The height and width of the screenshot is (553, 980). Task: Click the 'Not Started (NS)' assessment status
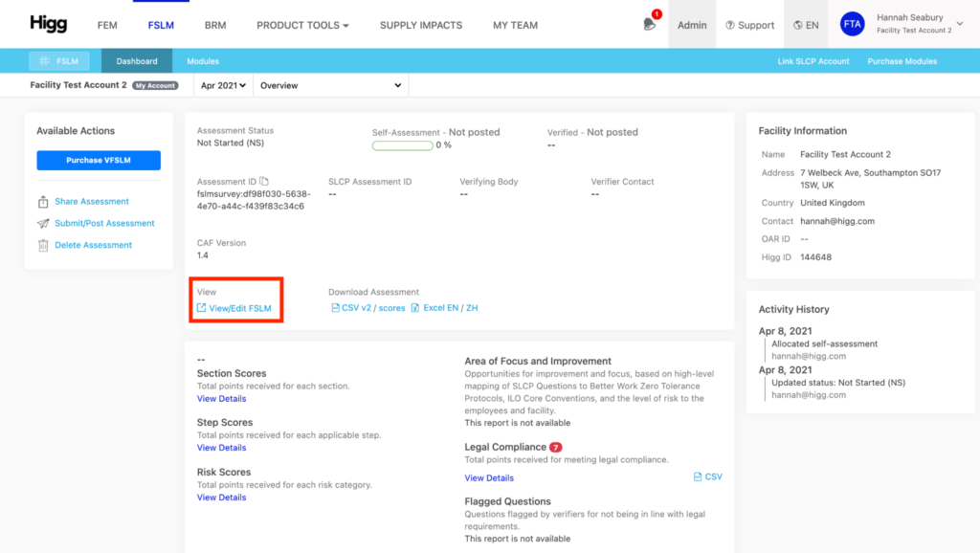230,144
